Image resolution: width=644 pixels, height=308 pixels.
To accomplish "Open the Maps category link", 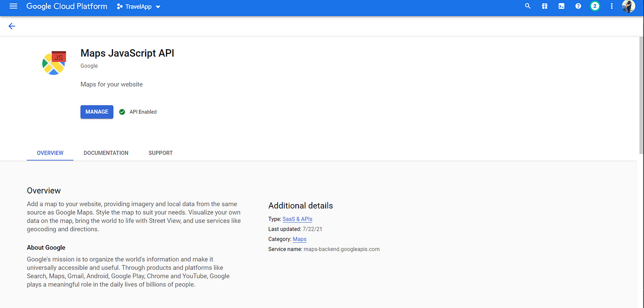I will (x=299, y=239).
